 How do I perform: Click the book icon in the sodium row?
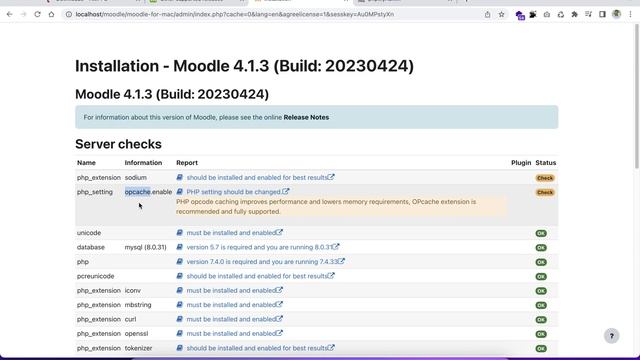(180, 178)
